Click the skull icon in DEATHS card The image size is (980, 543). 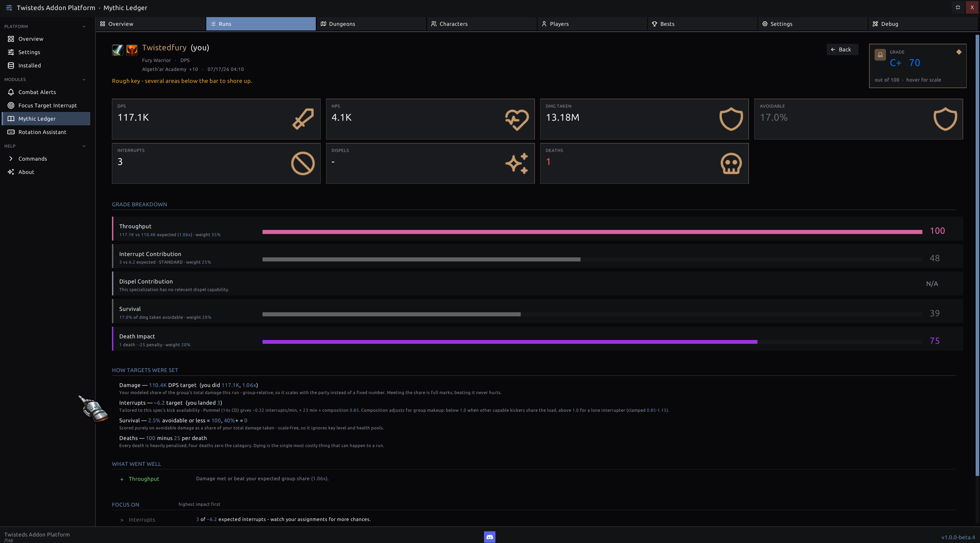click(x=731, y=164)
